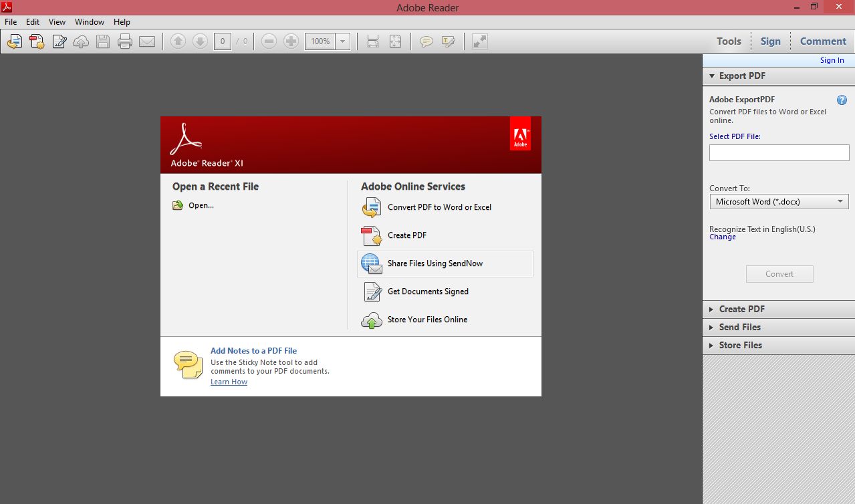Viewport: 855px width, 504px height.
Task: Click Get Documents Signed text
Action: 428,291
